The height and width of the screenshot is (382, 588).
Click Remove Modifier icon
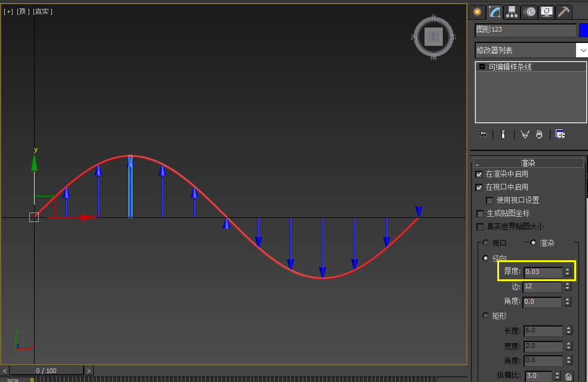(539, 134)
